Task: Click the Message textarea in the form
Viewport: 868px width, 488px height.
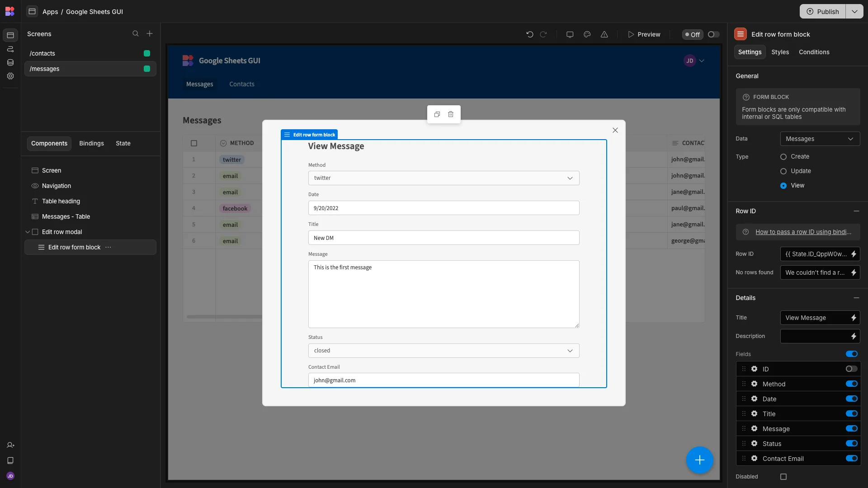Action: tap(443, 294)
